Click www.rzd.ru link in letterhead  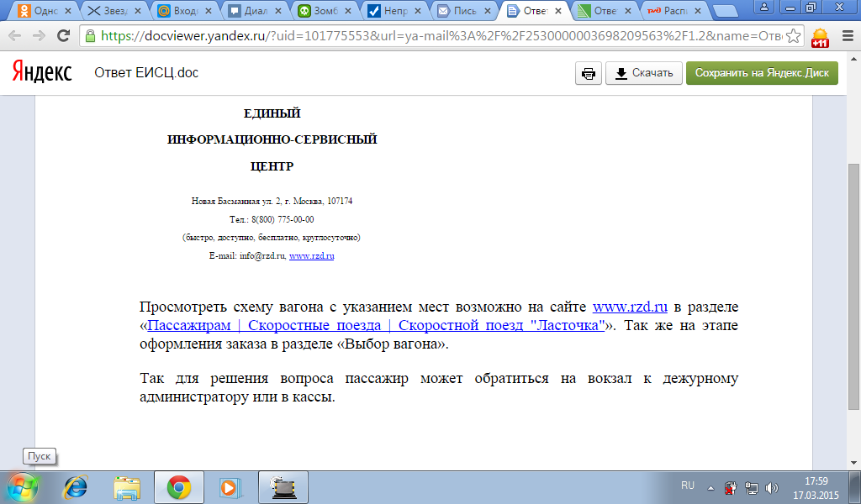click(311, 256)
